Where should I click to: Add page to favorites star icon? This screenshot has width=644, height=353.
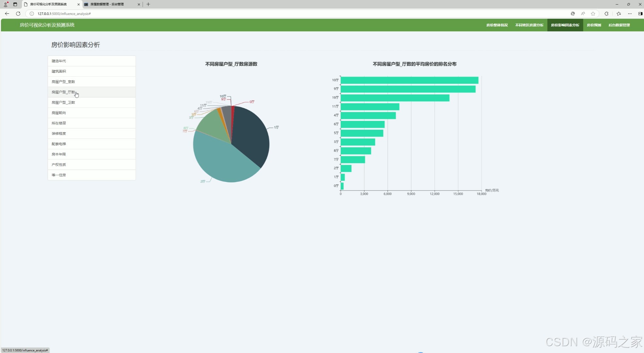pos(593,14)
